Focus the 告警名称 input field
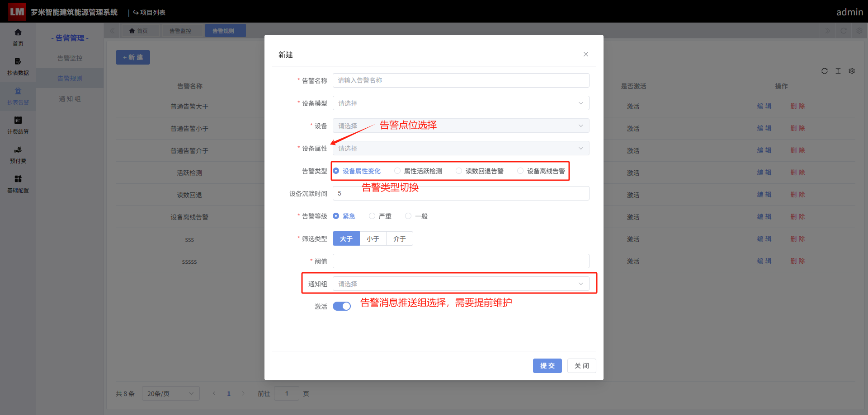The image size is (868, 415). (461, 80)
